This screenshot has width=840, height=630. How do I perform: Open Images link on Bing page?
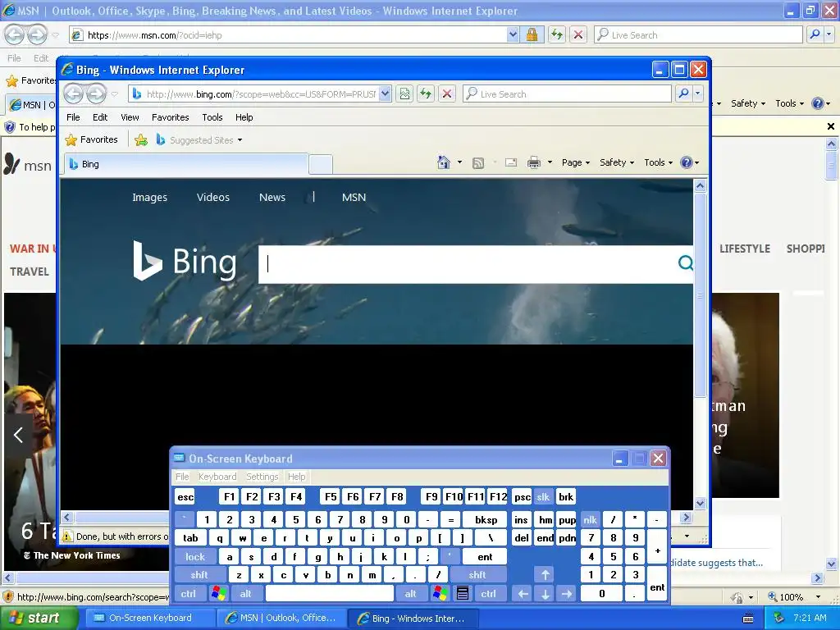tap(149, 197)
